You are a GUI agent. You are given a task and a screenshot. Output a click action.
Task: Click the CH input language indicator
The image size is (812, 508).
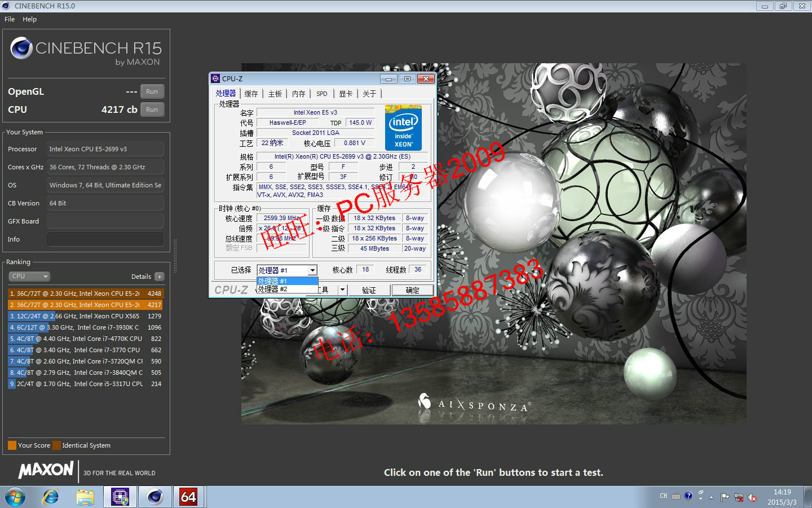[x=664, y=496]
